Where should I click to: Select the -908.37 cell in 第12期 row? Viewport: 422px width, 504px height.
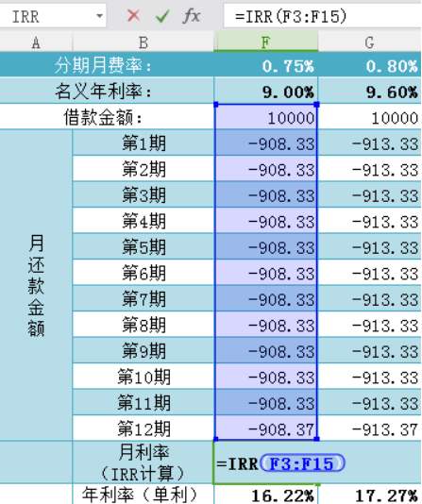pyautogui.click(x=266, y=428)
